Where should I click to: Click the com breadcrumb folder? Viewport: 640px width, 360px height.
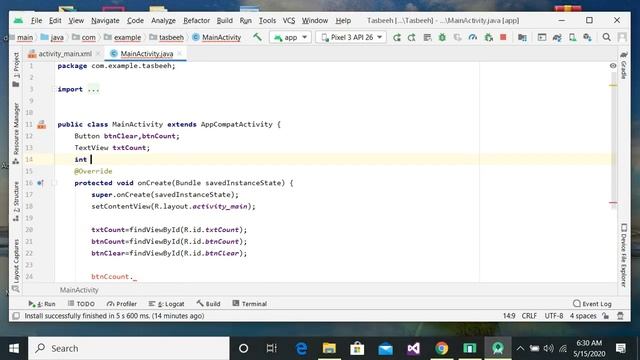coord(84,37)
